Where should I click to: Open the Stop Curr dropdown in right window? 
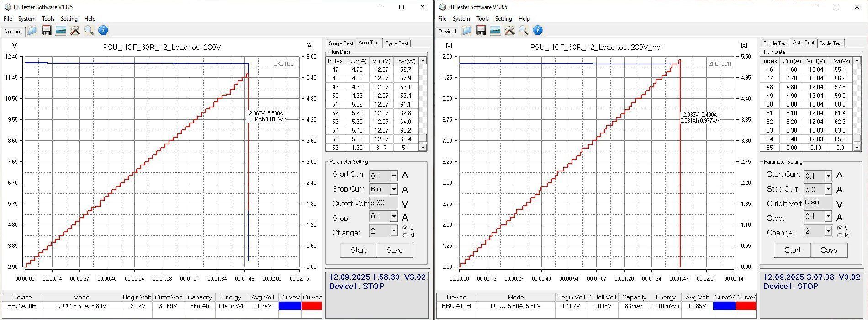[828, 189]
